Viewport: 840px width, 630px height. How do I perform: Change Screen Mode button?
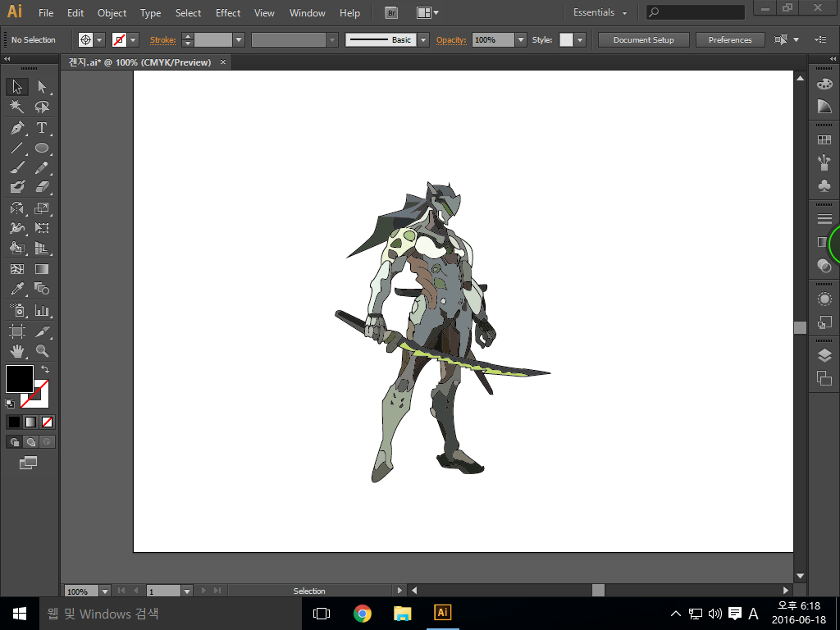click(x=29, y=463)
